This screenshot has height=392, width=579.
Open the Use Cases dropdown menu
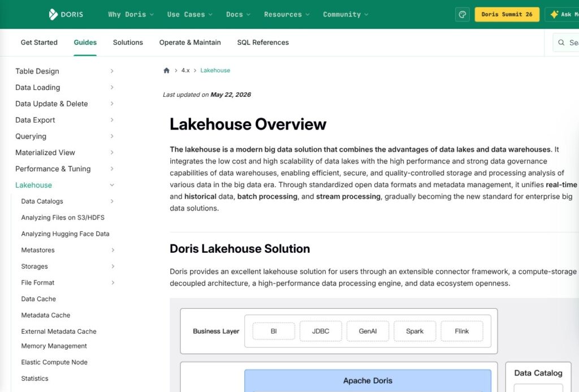[x=190, y=14]
